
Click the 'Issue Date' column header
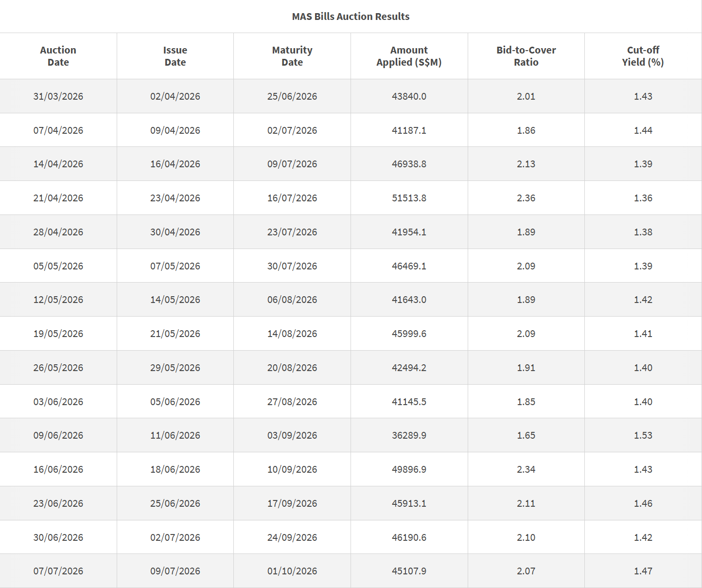pos(175,56)
